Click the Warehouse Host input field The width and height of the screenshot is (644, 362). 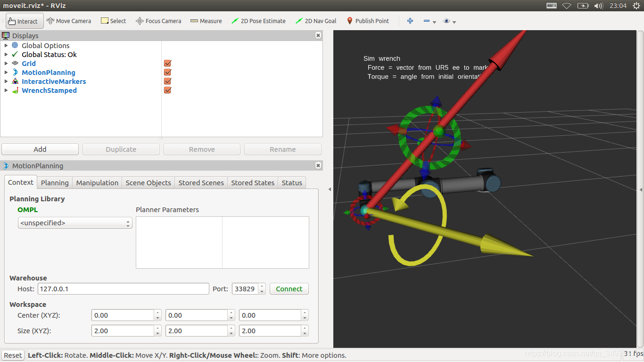(123, 288)
